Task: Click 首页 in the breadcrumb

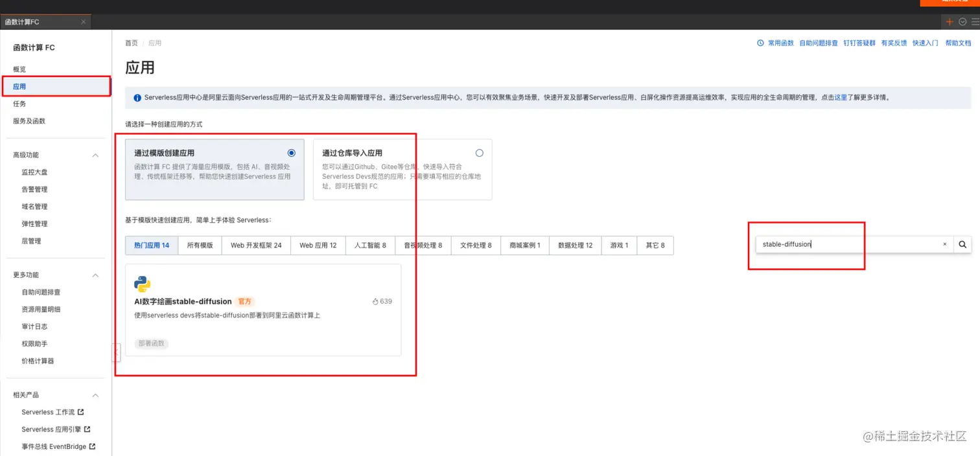Action: click(132, 43)
